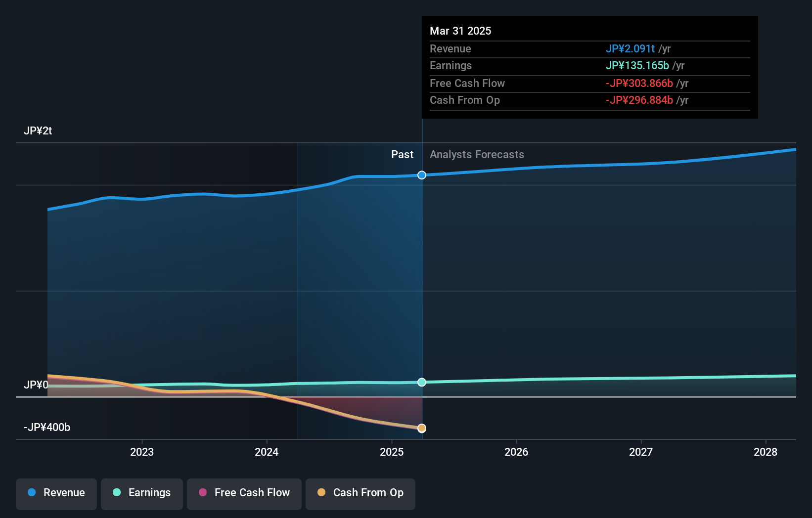This screenshot has width=812, height=518.
Task: Click the JP¥135.165b earnings value
Action: (637, 66)
